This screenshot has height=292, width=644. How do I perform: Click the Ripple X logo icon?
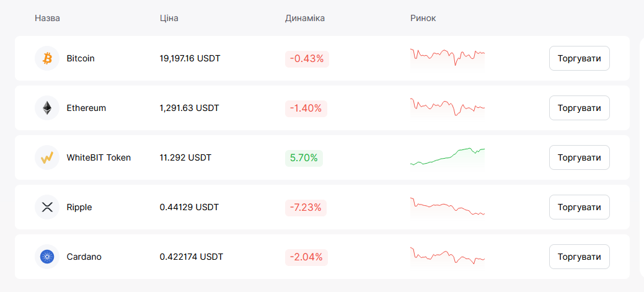47,207
